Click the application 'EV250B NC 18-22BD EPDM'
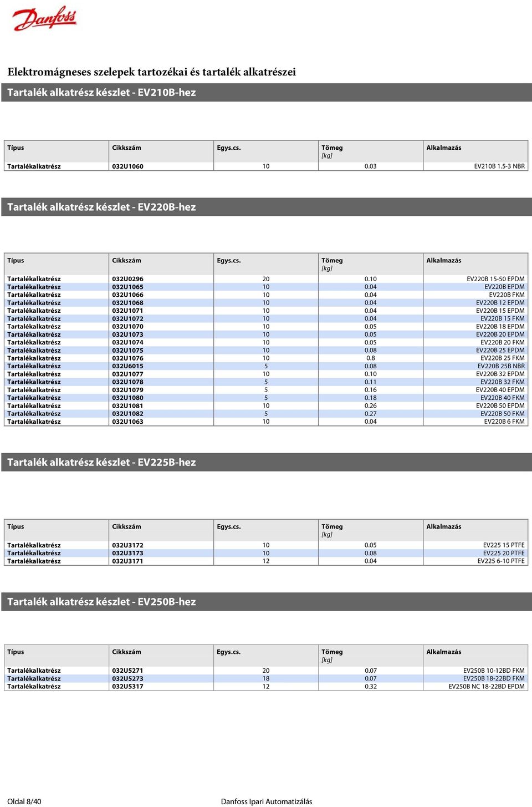 click(487, 687)
